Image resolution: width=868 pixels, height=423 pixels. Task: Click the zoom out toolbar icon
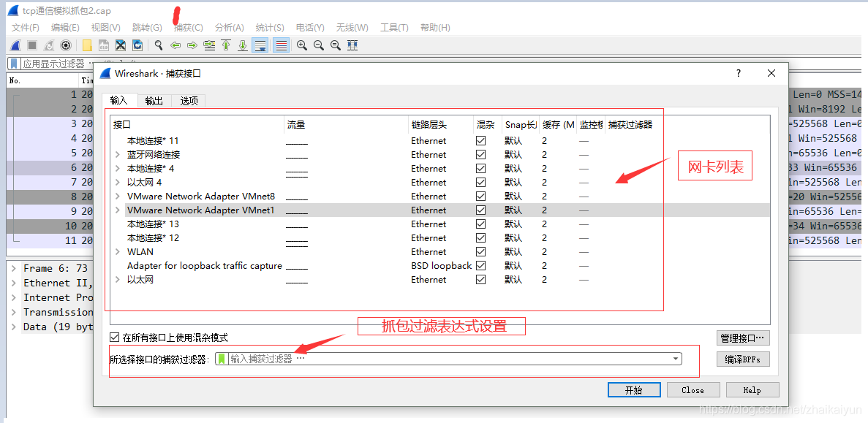(318, 45)
